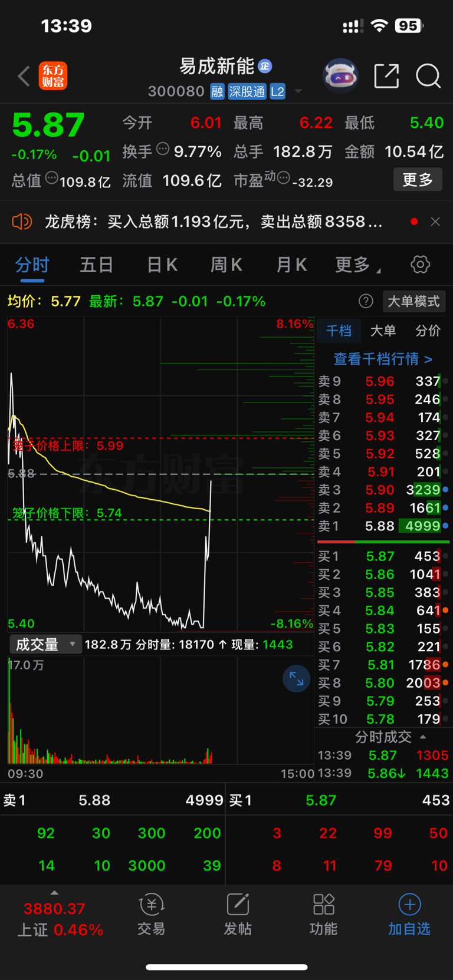Expand the 更多 chart period menu

[357, 265]
